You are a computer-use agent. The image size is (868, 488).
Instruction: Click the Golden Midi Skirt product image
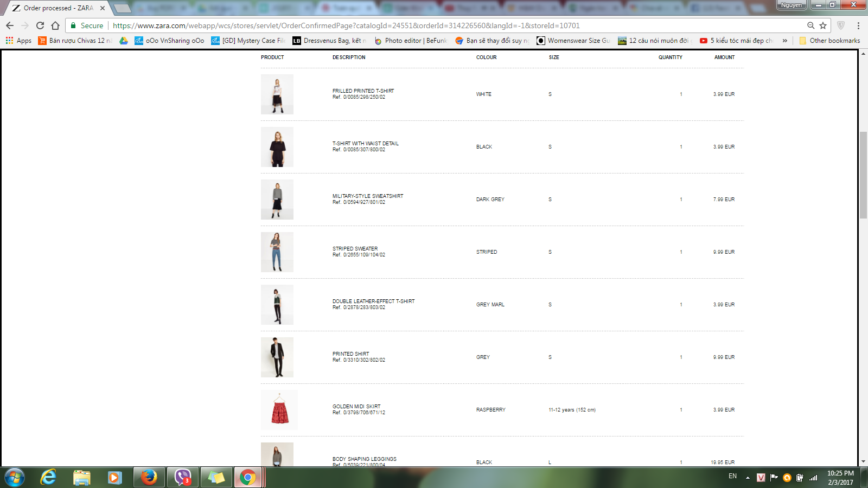tap(279, 410)
